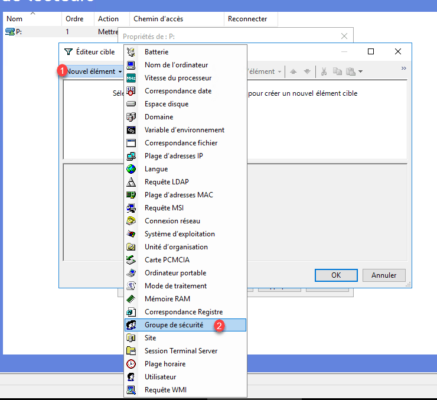
Task: Click the Nom de l'ordinateur computer icon
Action: (131, 65)
